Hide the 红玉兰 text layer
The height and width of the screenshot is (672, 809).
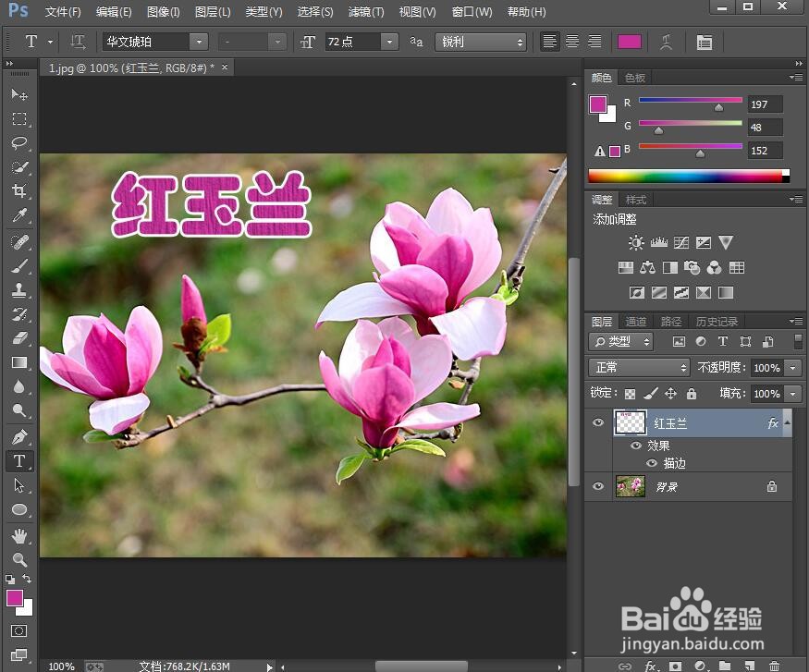click(x=597, y=422)
